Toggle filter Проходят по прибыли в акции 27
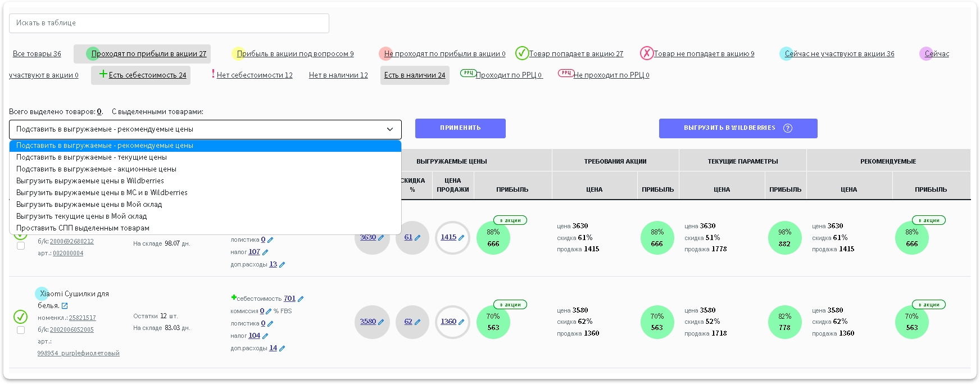980x384 pixels. pyautogui.click(x=148, y=54)
